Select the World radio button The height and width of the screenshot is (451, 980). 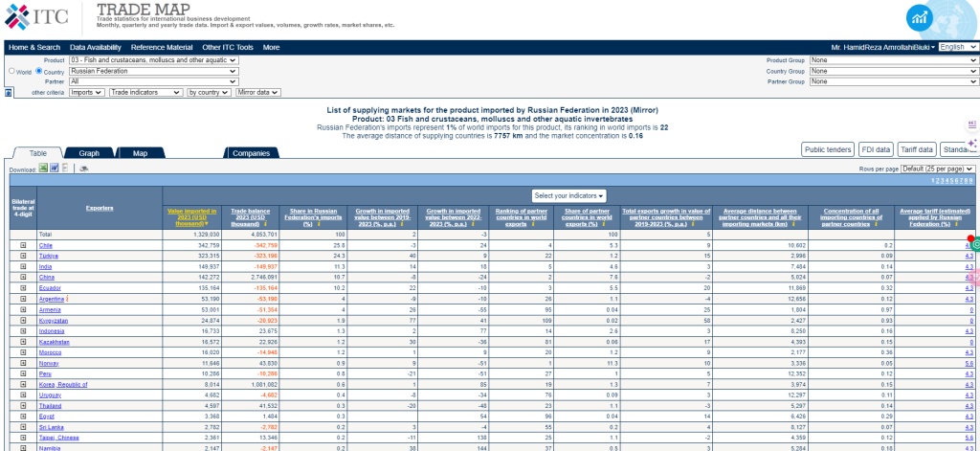(x=11, y=71)
